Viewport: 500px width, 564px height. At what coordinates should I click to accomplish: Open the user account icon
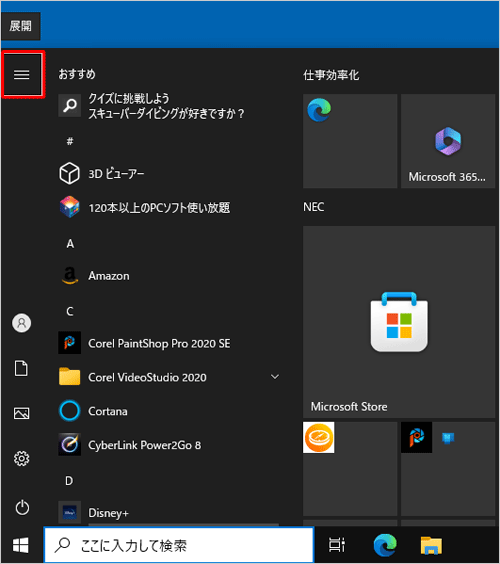(x=22, y=323)
